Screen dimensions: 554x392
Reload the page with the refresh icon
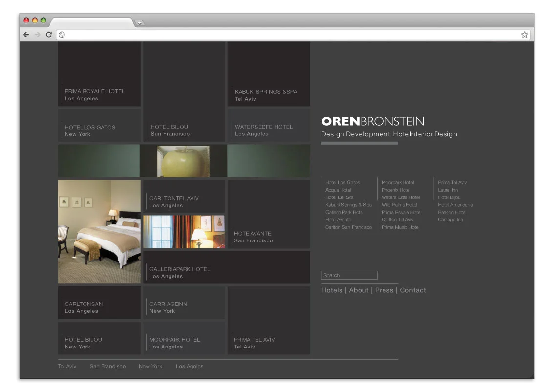49,35
